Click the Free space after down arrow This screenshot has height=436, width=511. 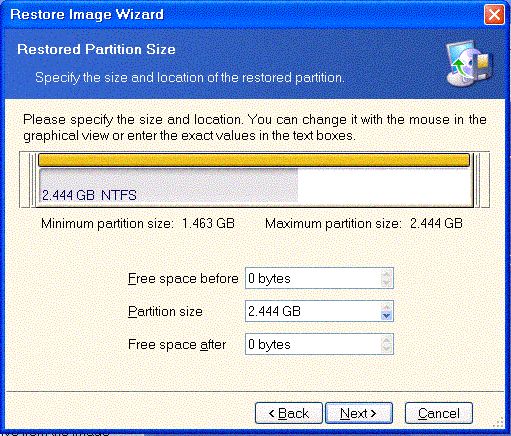(386, 349)
